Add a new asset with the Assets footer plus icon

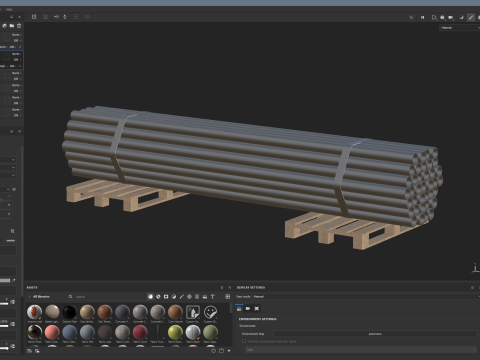point(229,351)
